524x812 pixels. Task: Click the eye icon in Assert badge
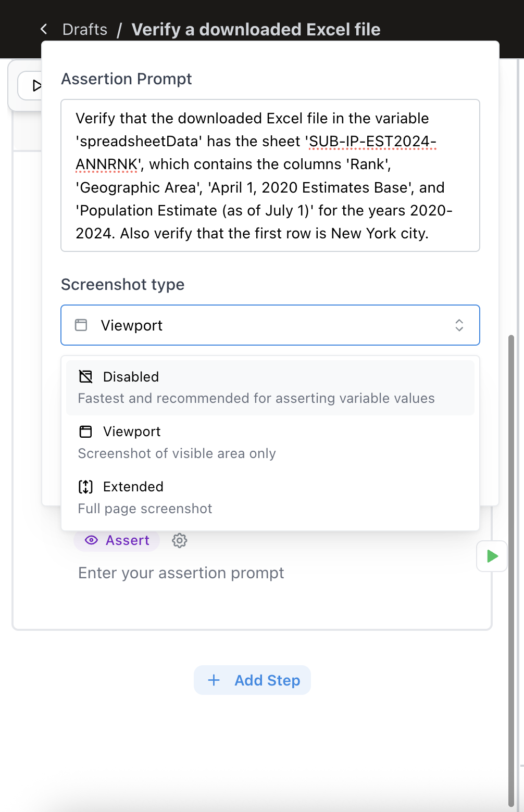click(x=91, y=540)
